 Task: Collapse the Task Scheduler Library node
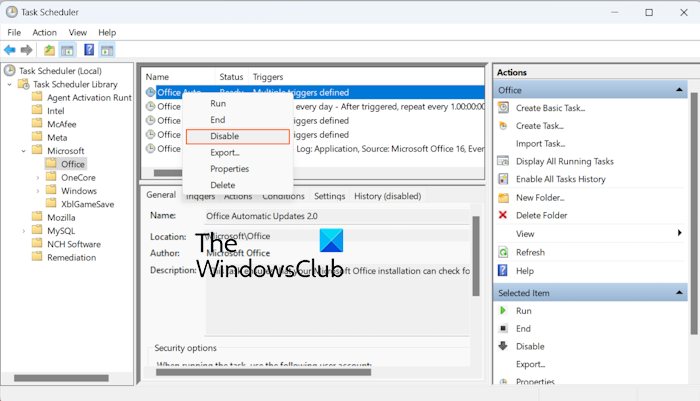(x=9, y=84)
